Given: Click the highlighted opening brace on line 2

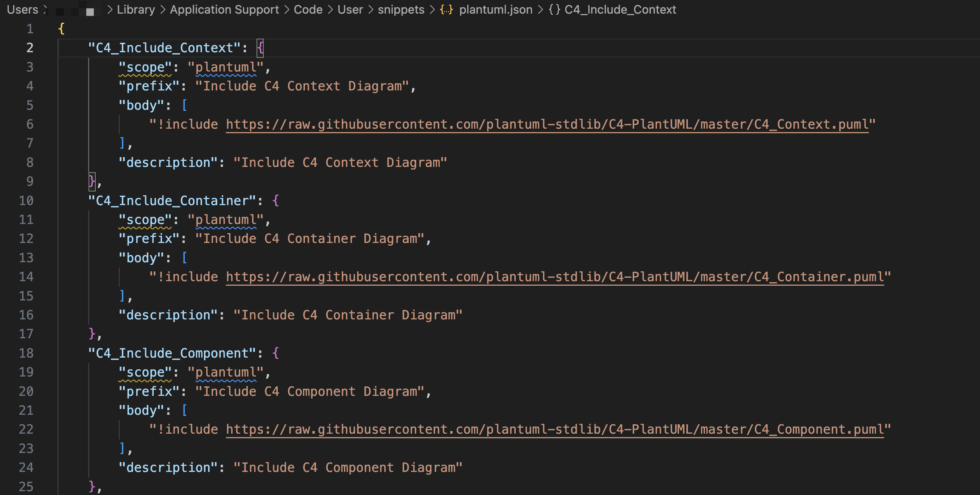Looking at the screenshot, I should (x=260, y=48).
